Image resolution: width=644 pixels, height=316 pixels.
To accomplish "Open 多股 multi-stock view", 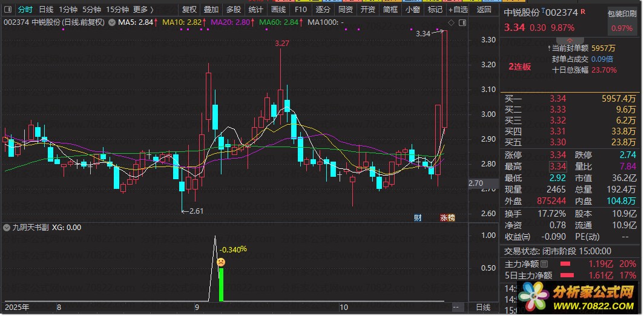I will click(233, 10).
